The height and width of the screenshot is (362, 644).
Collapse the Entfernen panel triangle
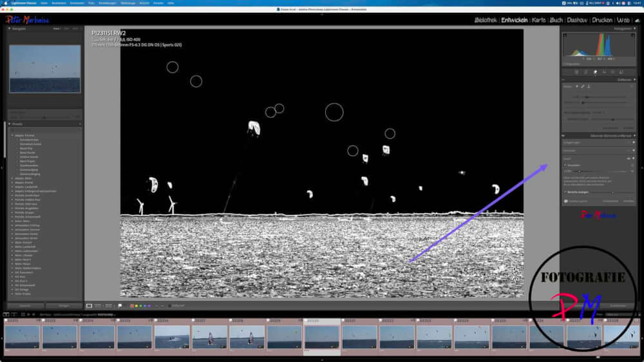634,80
